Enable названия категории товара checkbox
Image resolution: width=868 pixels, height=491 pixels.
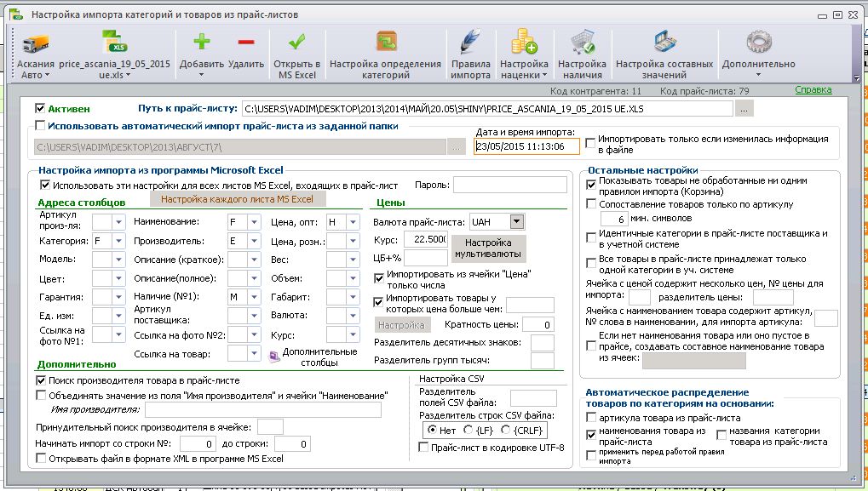[x=721, y=435]
